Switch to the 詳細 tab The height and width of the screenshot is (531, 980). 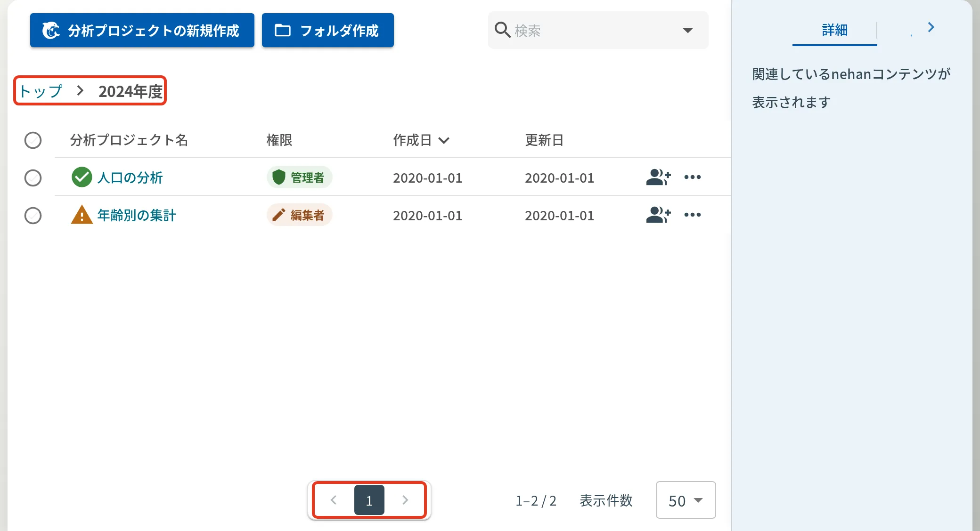834,30
